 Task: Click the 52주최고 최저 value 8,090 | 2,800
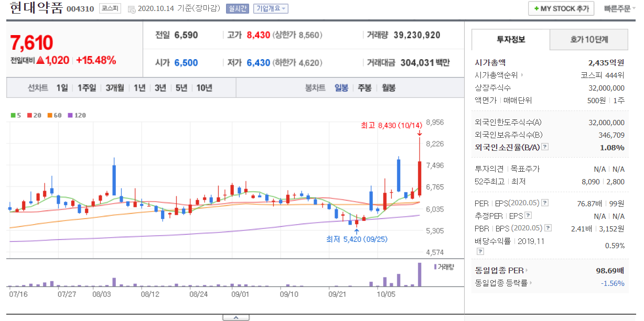point(603,182)
